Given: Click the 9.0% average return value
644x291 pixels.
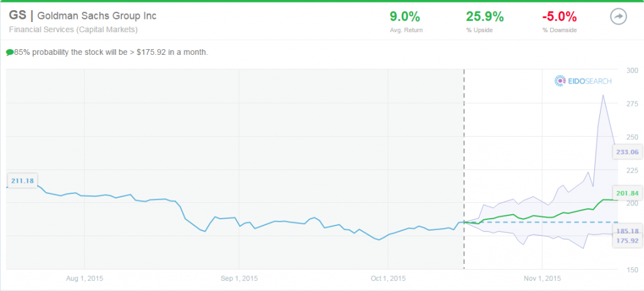Looking at the screenshot, I should point(405,16).
